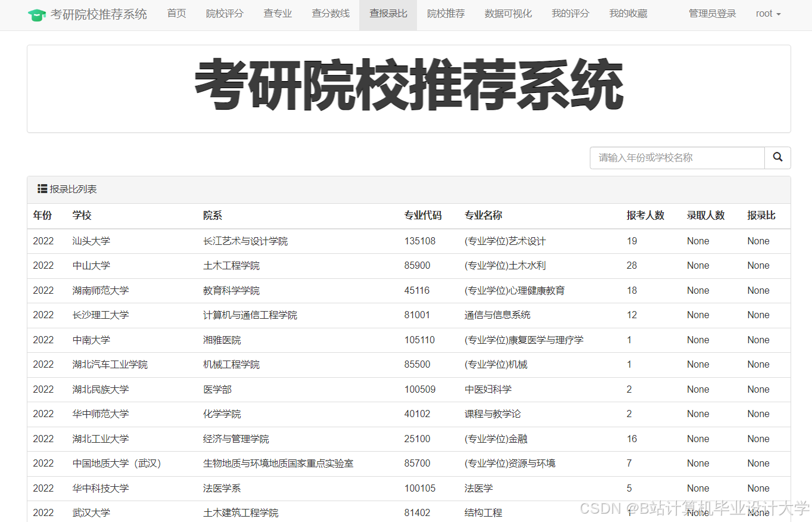
Task: Select the 中南大学 cell
Action: click(x=91, y=340)
